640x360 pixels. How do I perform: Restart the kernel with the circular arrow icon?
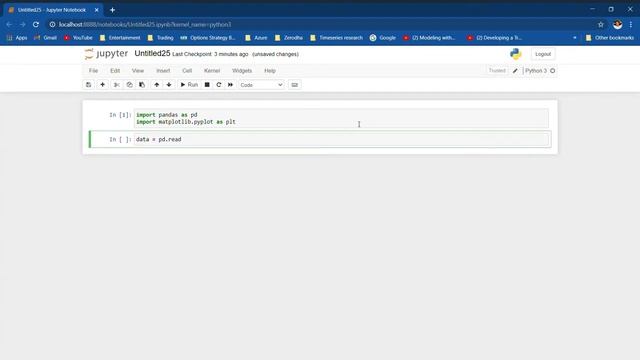pos(219,85)
